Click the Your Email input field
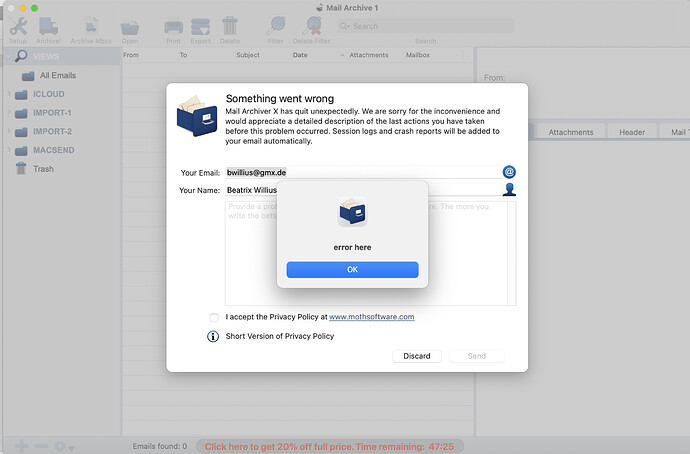 [x=362, y=172]
